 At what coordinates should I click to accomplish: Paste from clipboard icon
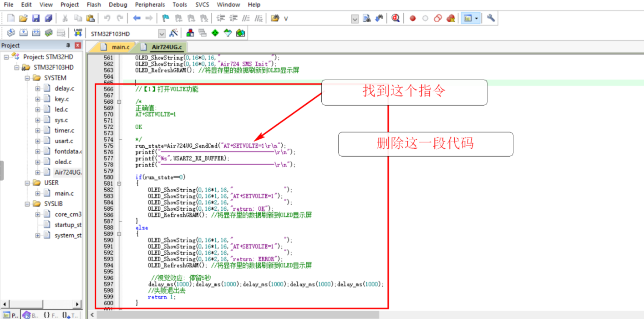pyautogui.click(x=90, y=18)
